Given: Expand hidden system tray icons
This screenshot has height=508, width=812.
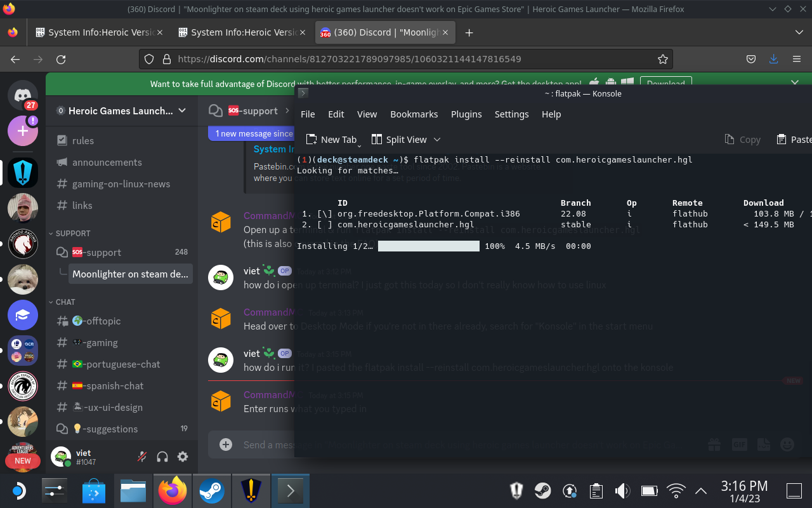Looking at the screenshot, I should [700, 490].
